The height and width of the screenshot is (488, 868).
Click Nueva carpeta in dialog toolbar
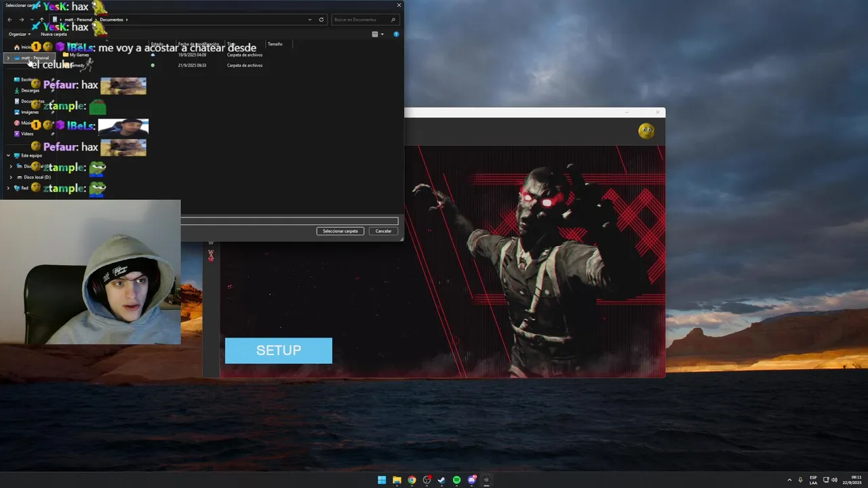(54, 34)
